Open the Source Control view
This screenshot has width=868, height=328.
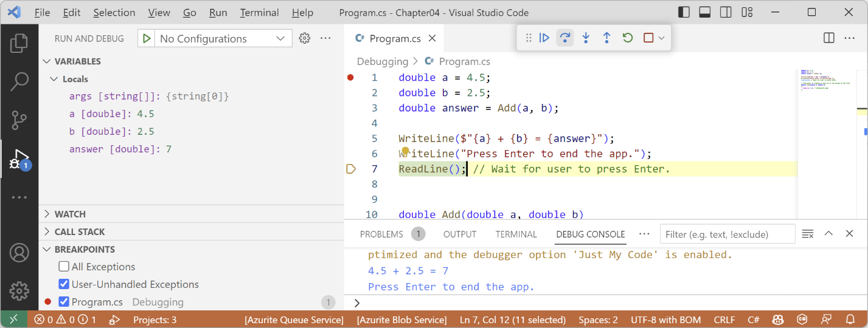(19, 119)
